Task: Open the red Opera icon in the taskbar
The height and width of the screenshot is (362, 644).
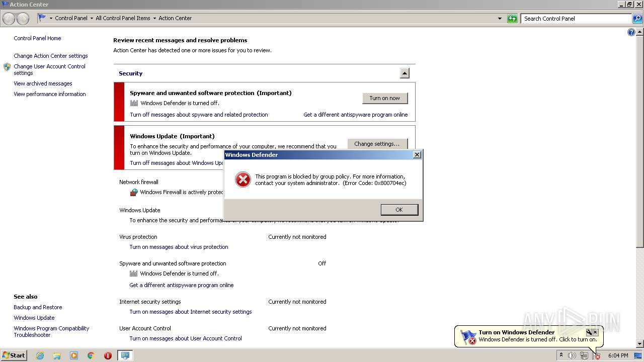Action: 108,355
